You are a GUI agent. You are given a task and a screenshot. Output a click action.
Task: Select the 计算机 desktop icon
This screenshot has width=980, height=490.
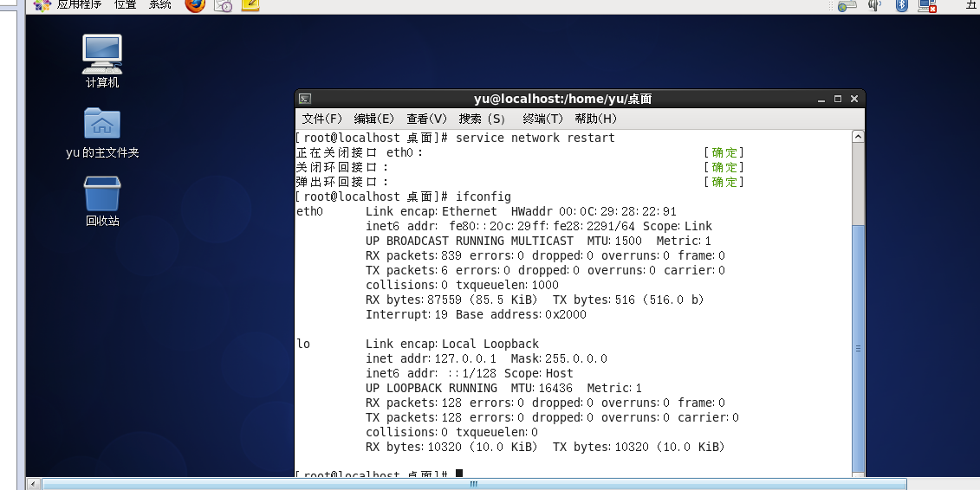coord(102,61)
